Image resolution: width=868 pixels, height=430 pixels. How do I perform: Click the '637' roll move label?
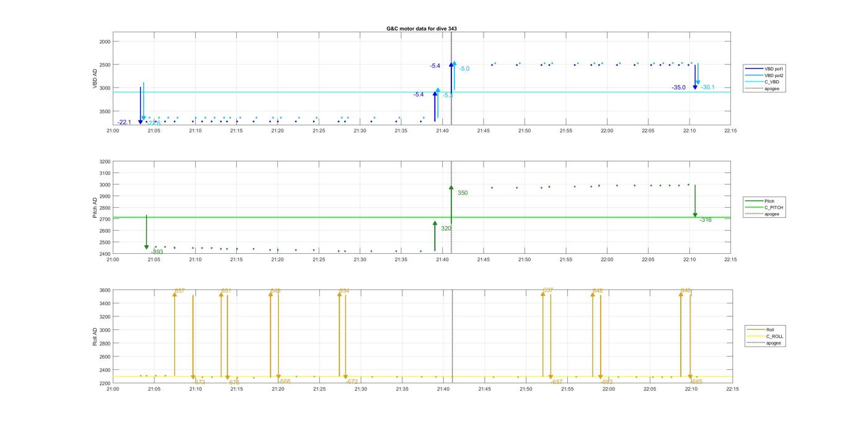tap(548, 290)
